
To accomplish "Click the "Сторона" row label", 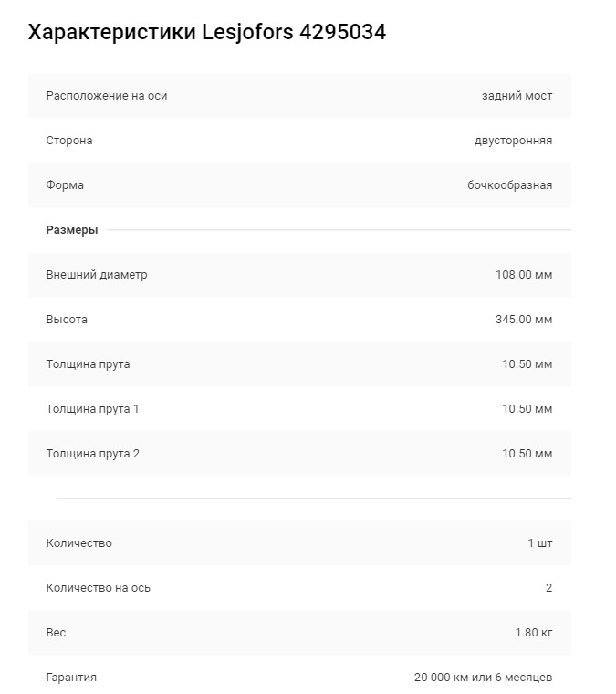I will click(x=69, y=141).
